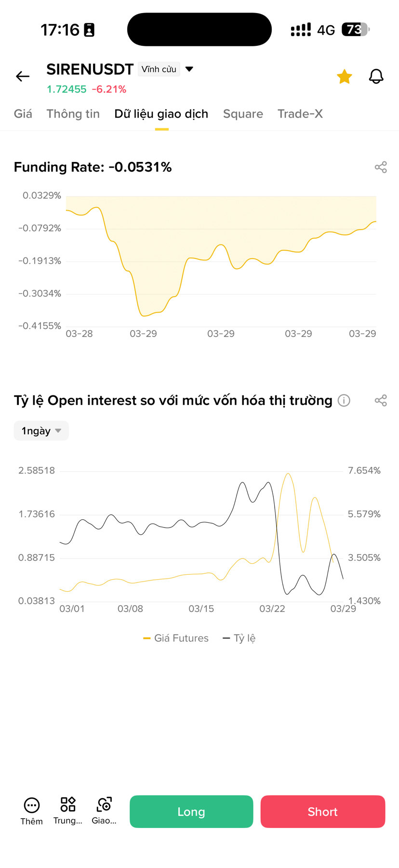399x868 pixels.
Task: Open the 1ngày timeframe dropdown
Action: 41,431
